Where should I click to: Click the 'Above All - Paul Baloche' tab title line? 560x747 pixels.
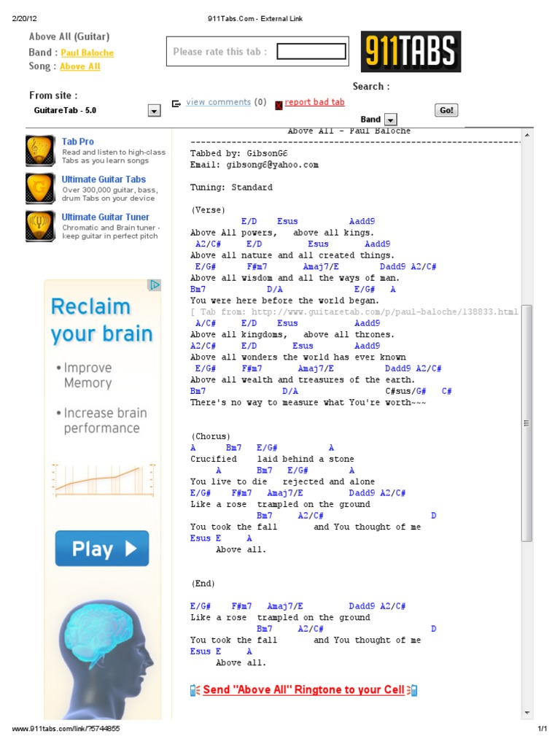click(x=349, y=131)
